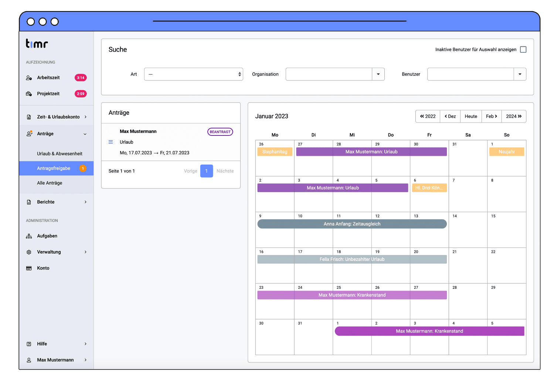The height and width of the screenshot is (392, 554).
Task: Click the BEANTRAGT status badge
Action: [220, 132]
